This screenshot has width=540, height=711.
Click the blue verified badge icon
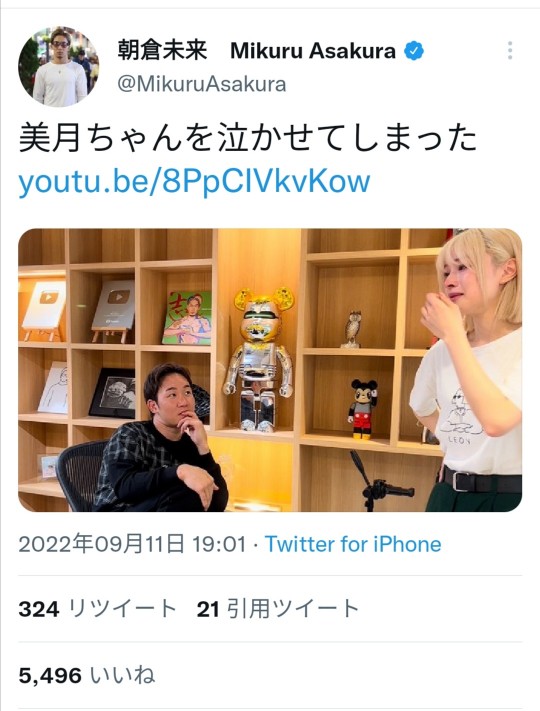[x=414, y=50]
